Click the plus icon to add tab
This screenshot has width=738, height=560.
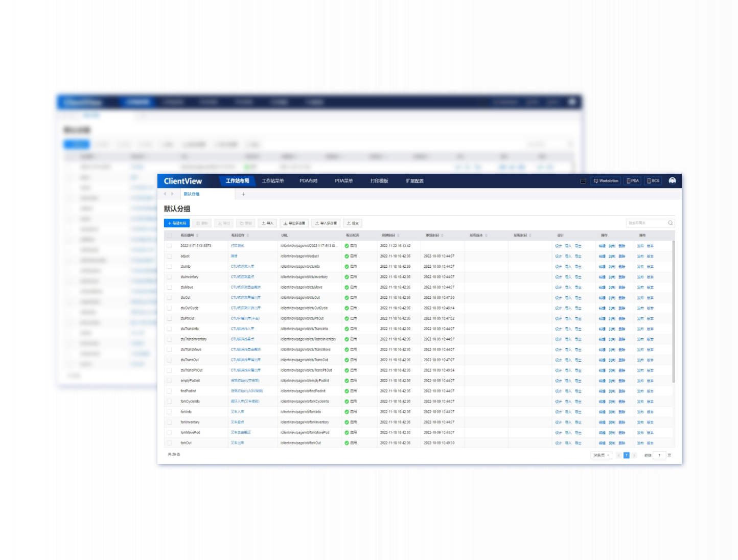243,194
